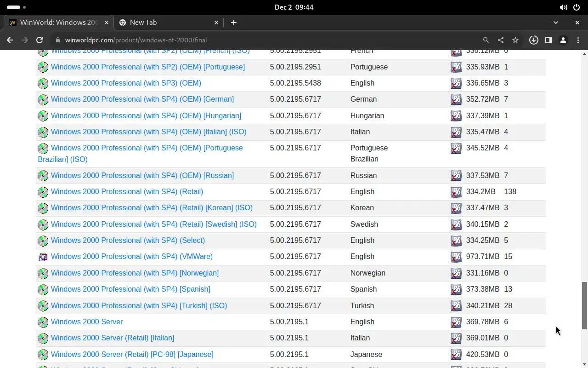Open the SP4 [Spanish] link
The image size is (588, 368).
130,289
